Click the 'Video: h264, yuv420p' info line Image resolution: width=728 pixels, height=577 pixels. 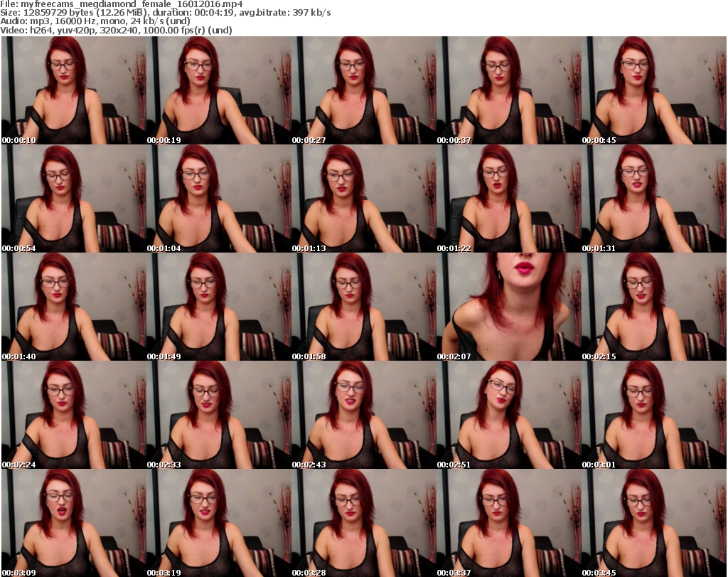(116, 30)
